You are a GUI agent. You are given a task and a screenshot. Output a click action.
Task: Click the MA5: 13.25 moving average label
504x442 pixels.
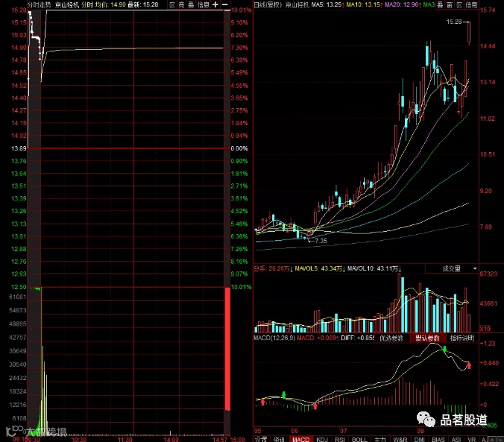326,4
